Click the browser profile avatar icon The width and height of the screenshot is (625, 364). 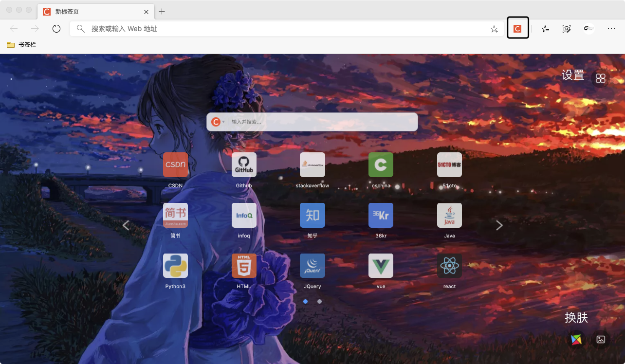[x=589, y=29]
